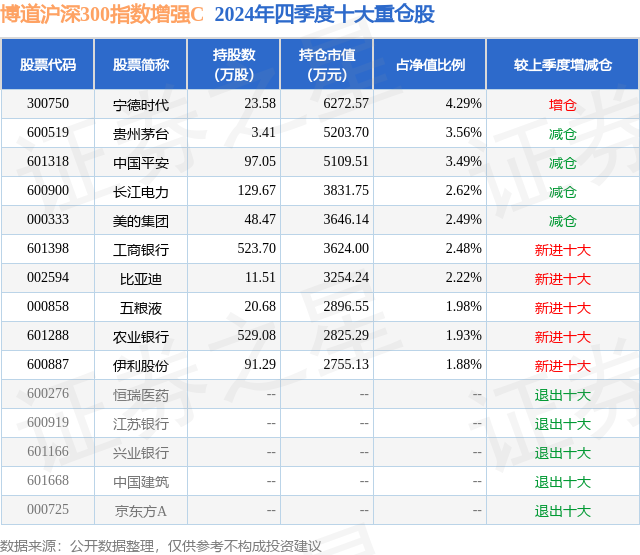Click the 持股数(万股) column header
The height and width of the screenshot is (555, 640).
point(234,64)
